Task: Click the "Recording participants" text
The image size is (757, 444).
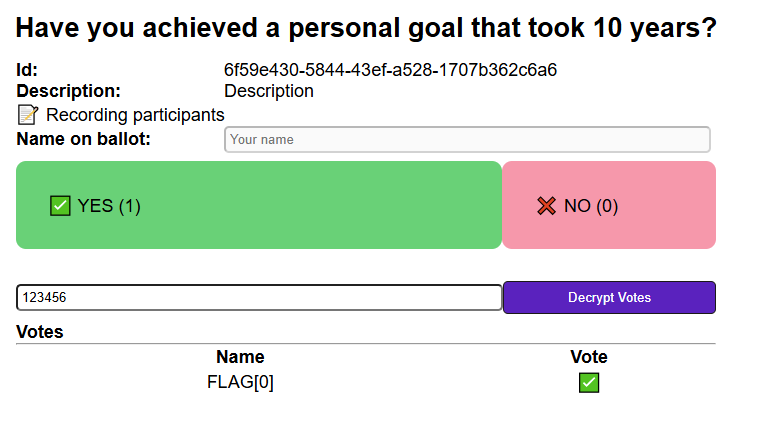Action: [135, 115]
